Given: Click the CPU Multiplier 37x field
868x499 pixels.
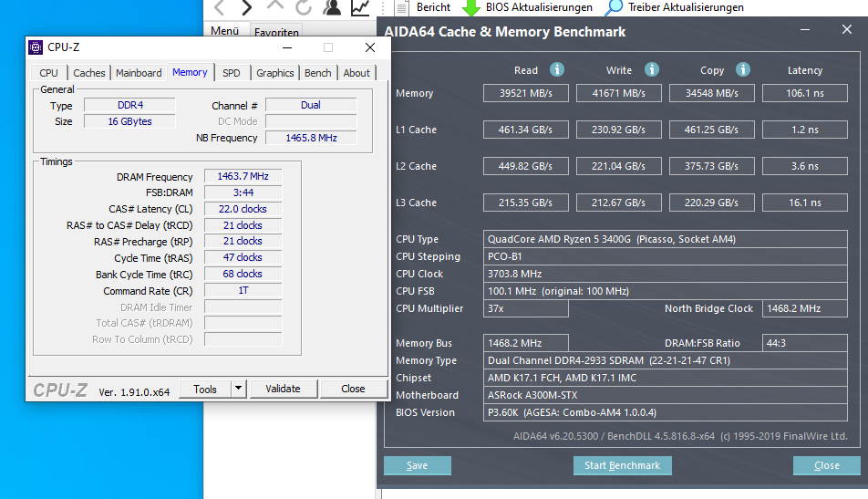Looking at the screenshot, I should (x=526, y=308).
